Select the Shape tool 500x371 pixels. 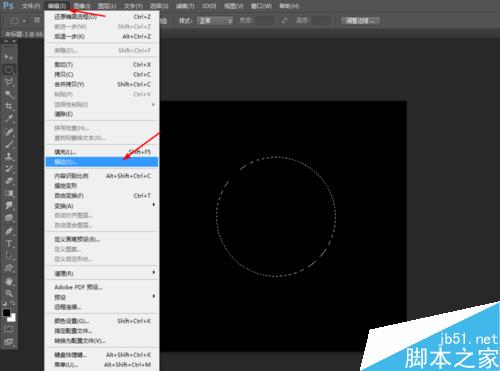[x=9, y=268]
